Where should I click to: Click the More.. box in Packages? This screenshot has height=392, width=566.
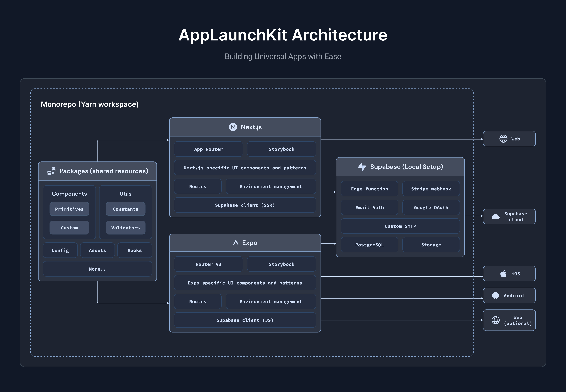click(x=97, y=269)
